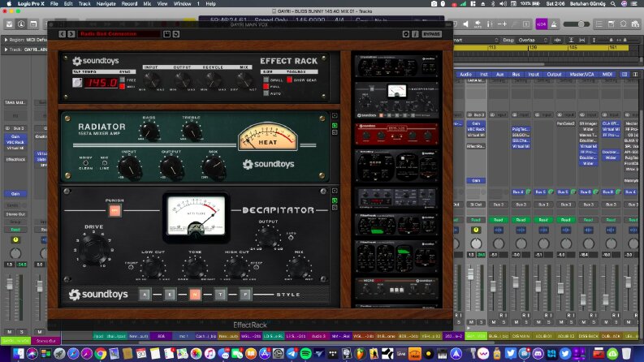
Task: Open EffectRack settings gear icon
Action: click(406, 34)
